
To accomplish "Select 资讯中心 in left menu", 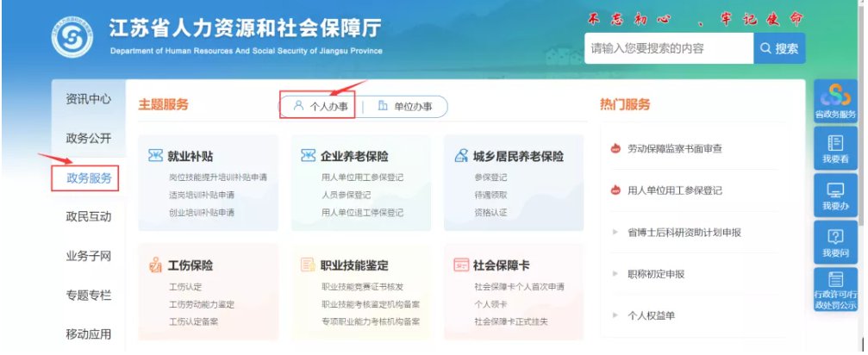I will click(x=89, y=99).
